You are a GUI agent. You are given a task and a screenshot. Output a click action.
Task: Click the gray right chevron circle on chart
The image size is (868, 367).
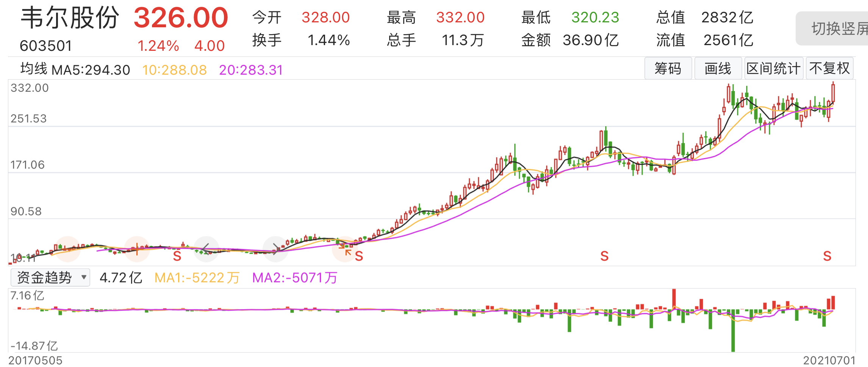[x=275, y=249]
